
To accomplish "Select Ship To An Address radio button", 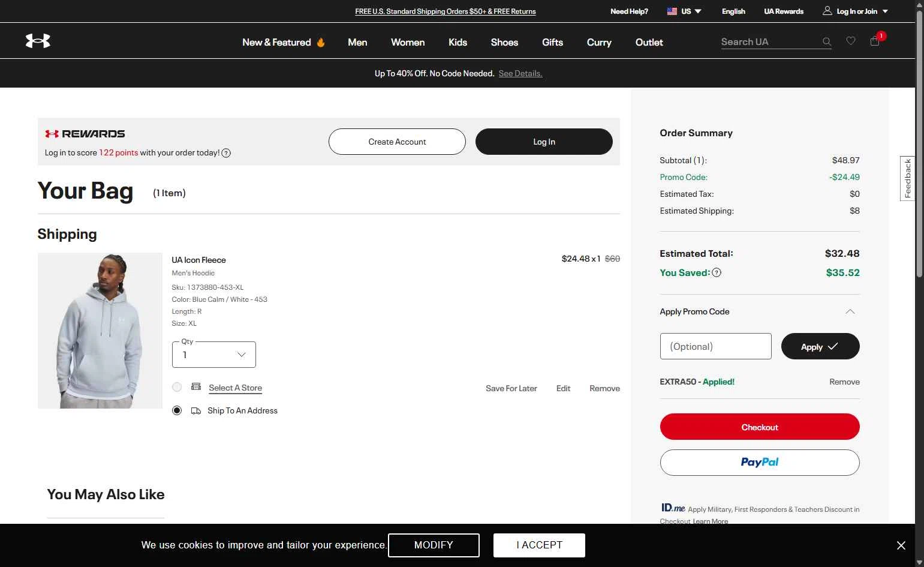I will pos(177,410).
